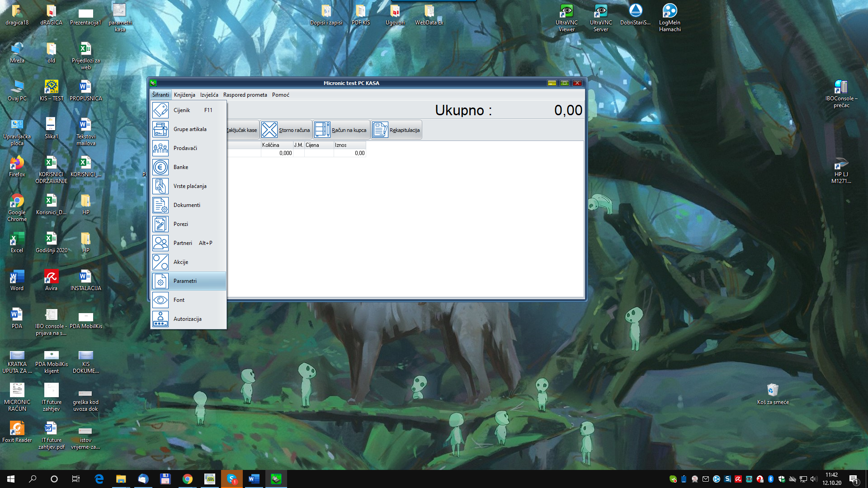
Task: Click the Prodavači people icon
Action: pyautogui.click(x=160, y=148)
